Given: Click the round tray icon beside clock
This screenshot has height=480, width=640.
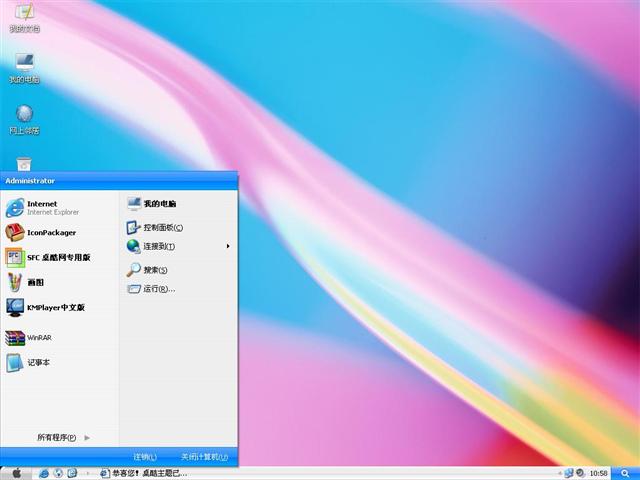Looking at the screenshot, I should coord(580,473).
